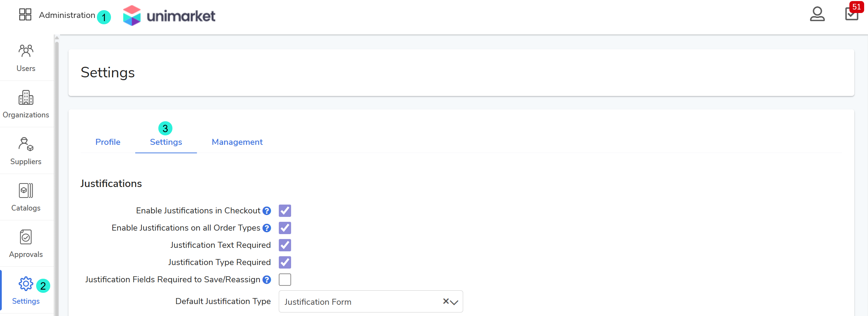Open the user account profile icon

[817, 14]
